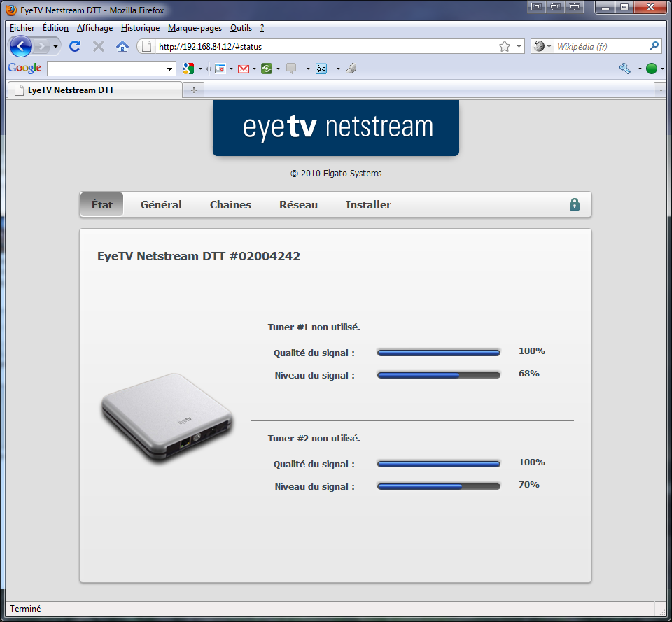Open the speech bubble icon dropdown
This screenshot has width=672, height=622.
pyautogui.click(x=308, y=69)
